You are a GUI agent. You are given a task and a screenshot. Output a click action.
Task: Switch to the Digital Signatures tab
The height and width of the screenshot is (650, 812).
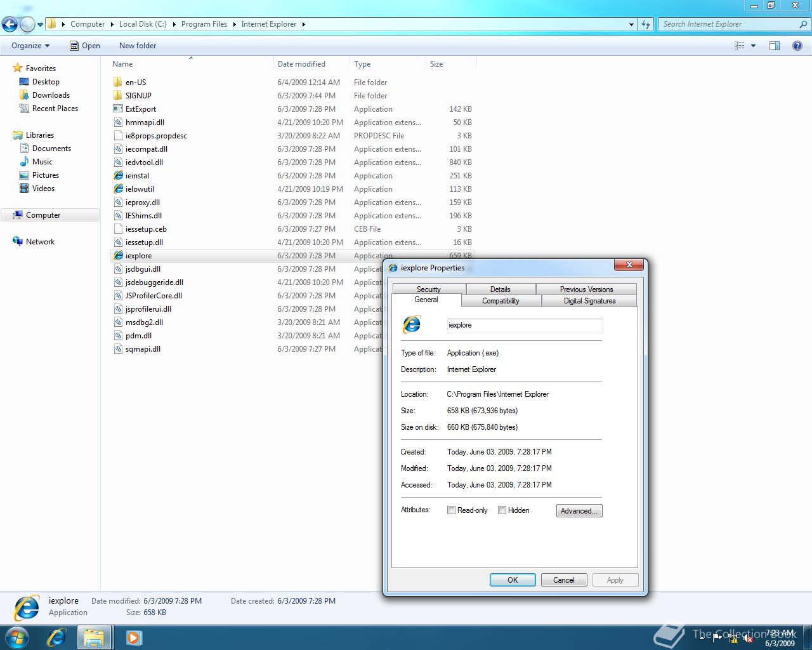click(x=589, y=301)
